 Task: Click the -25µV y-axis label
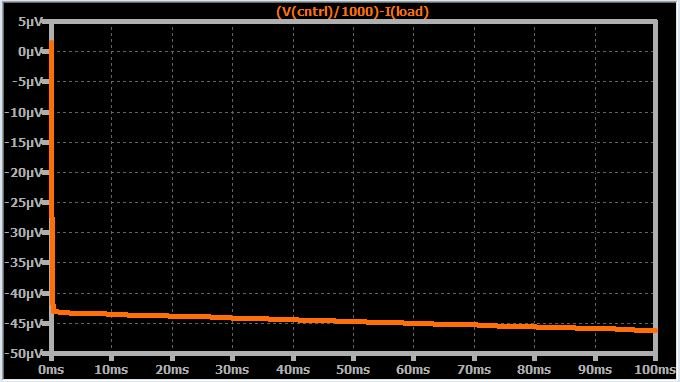(x=24, y=202)
